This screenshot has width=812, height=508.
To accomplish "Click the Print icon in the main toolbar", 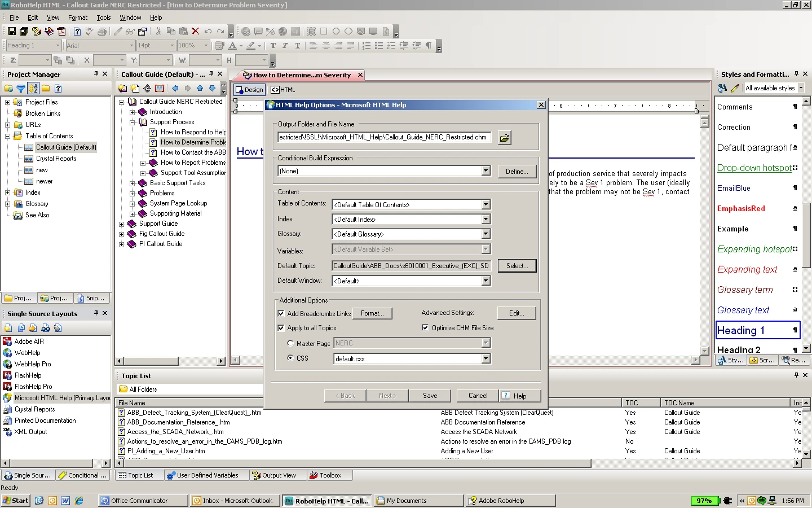I will tap(102, 31).
